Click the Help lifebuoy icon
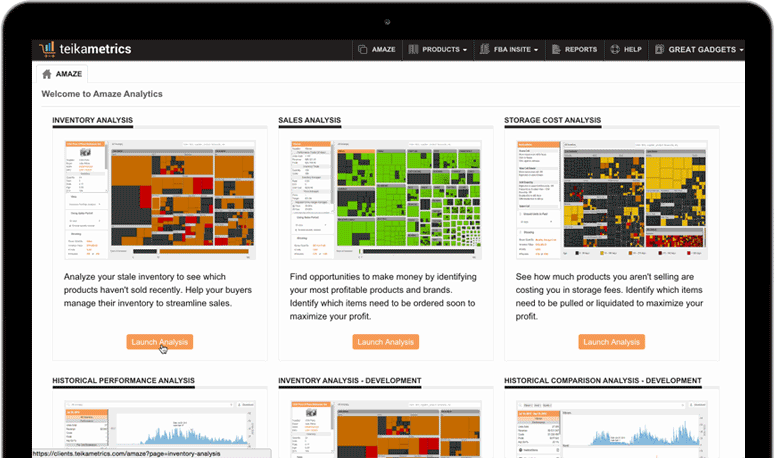The width and height of the screenshot is (775, 458). 615,49
